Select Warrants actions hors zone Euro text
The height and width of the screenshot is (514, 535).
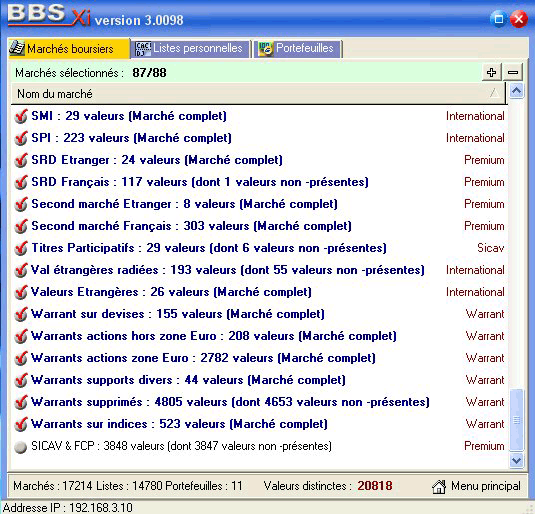214,336
